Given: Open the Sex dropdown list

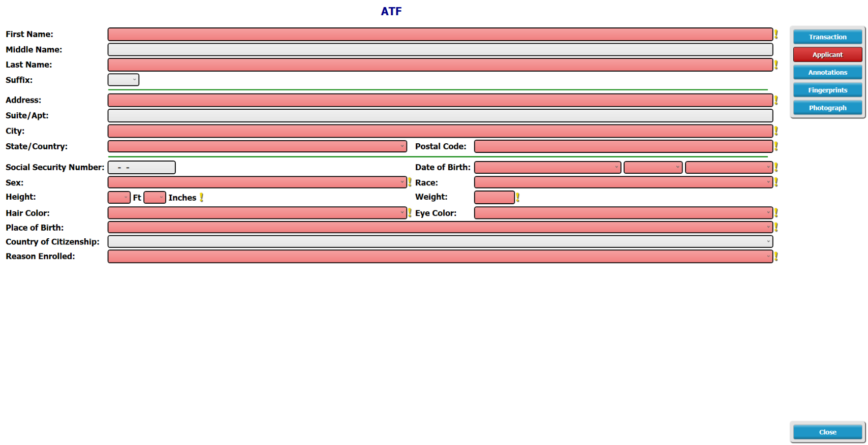Looking at the screenshot, I should (x=257, y=182).
